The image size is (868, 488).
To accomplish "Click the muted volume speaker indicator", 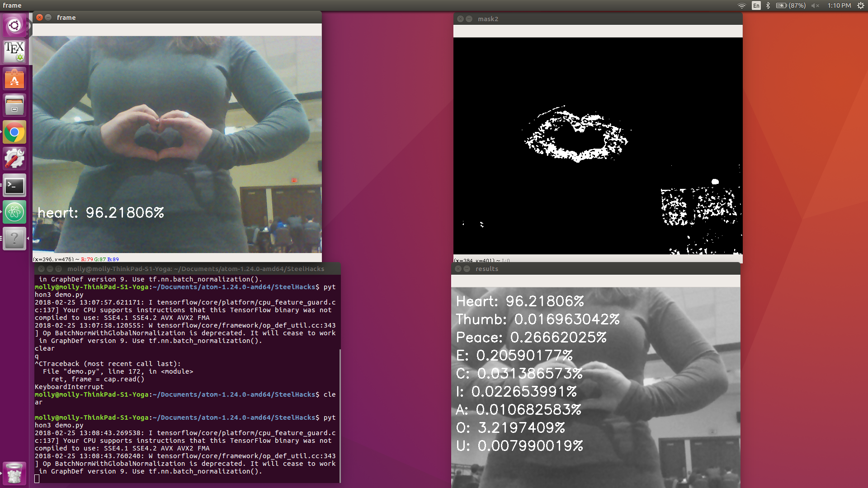I will (815, 5).
